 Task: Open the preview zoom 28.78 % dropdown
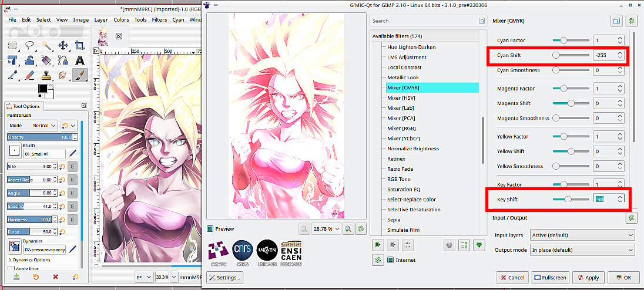327,228
